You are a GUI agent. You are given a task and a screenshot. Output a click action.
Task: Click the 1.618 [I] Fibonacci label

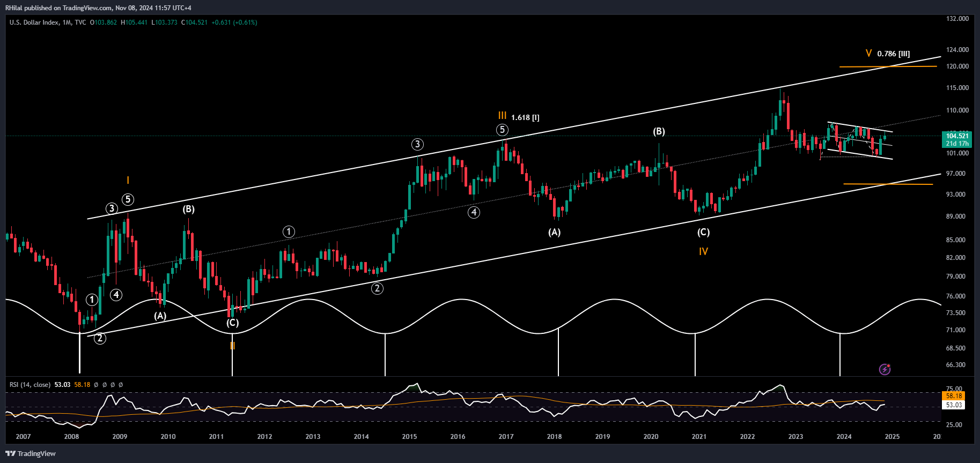[x=525, y=117]
